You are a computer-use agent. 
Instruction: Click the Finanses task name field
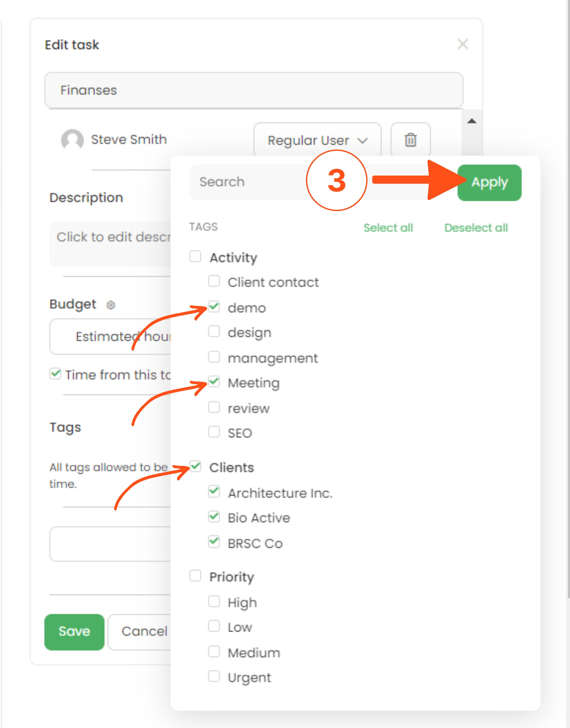[x=254, y=90]
